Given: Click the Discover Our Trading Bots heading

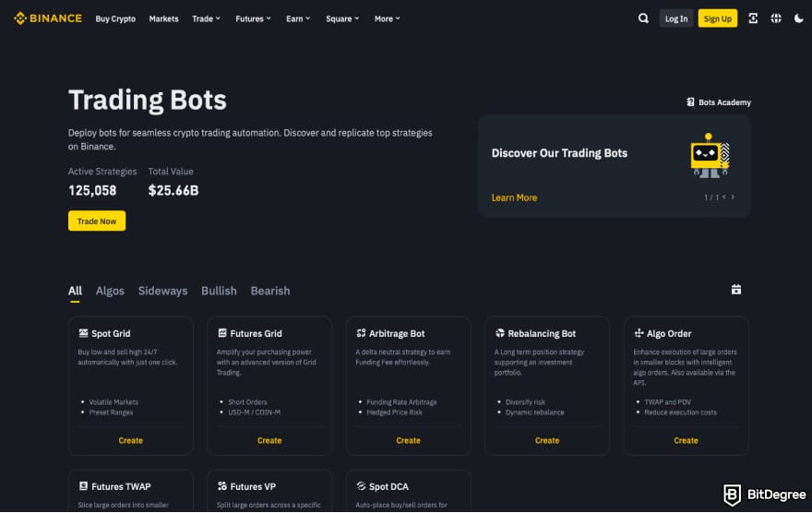Looking at the screenshot, I should click(559, 153).
